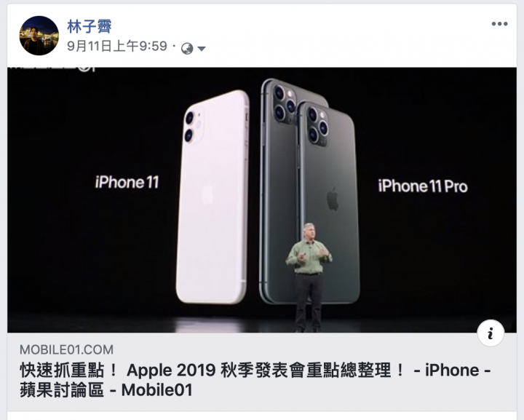Expand the privacy audience dropdown arrow
This screenshot has height=420, width=524.
click(201, 49)
